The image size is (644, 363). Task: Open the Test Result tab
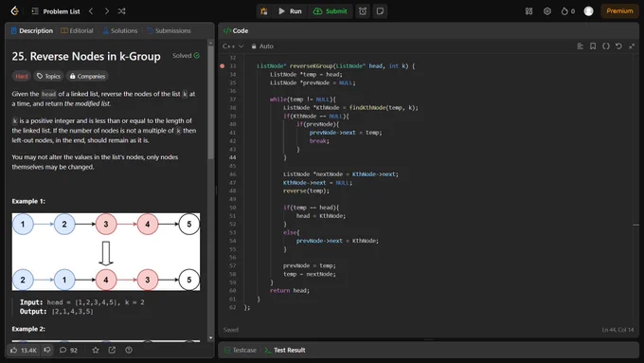[285, 351]
